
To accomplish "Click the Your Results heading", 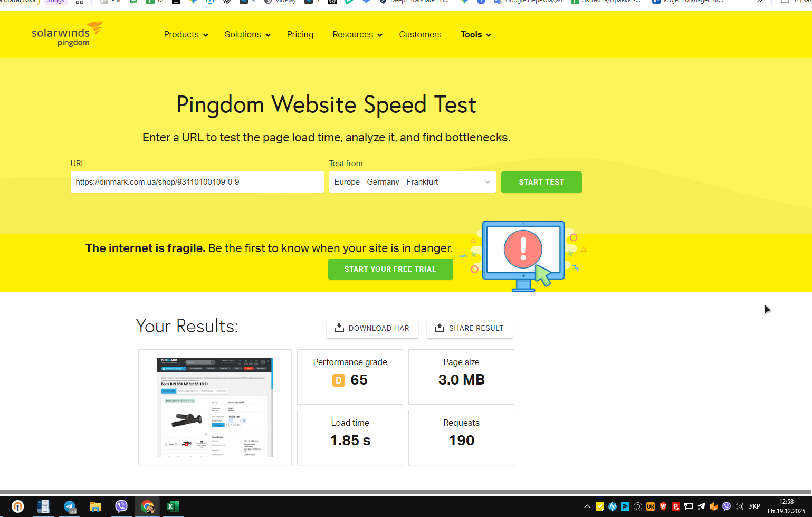I will [x=187, y=326].
